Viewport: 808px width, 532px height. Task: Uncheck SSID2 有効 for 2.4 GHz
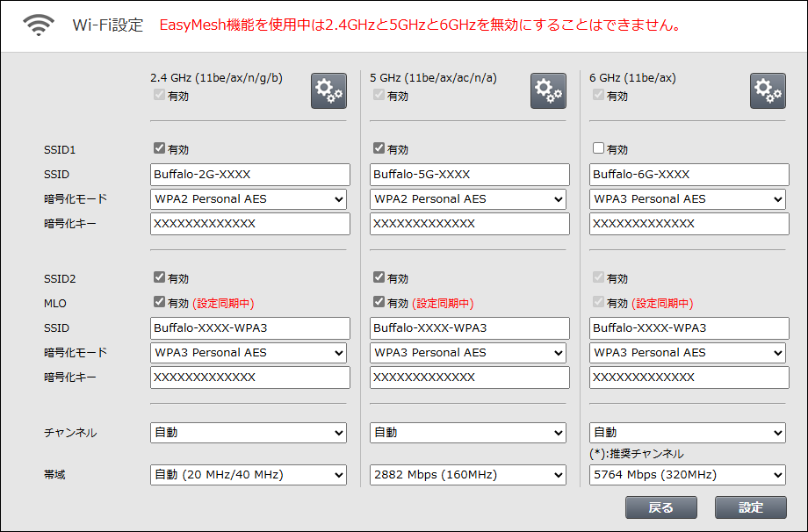159,277
